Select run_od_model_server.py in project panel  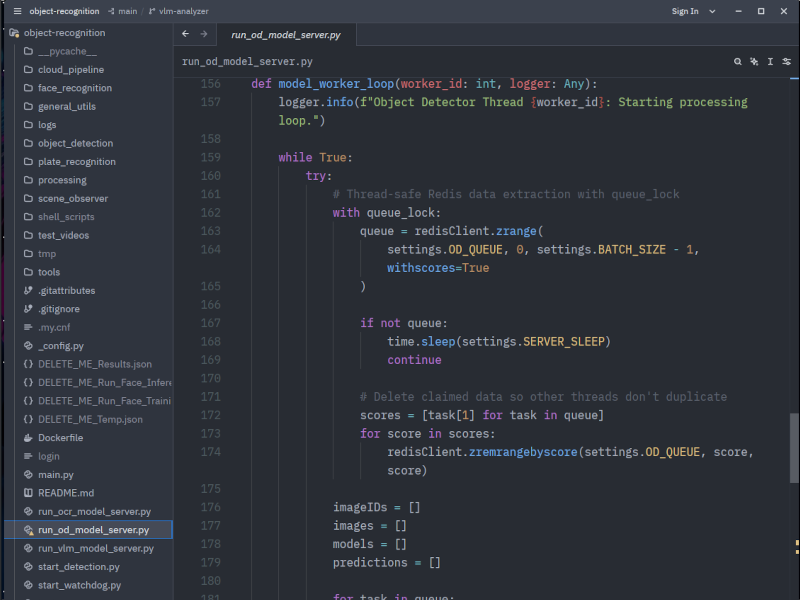89,530
